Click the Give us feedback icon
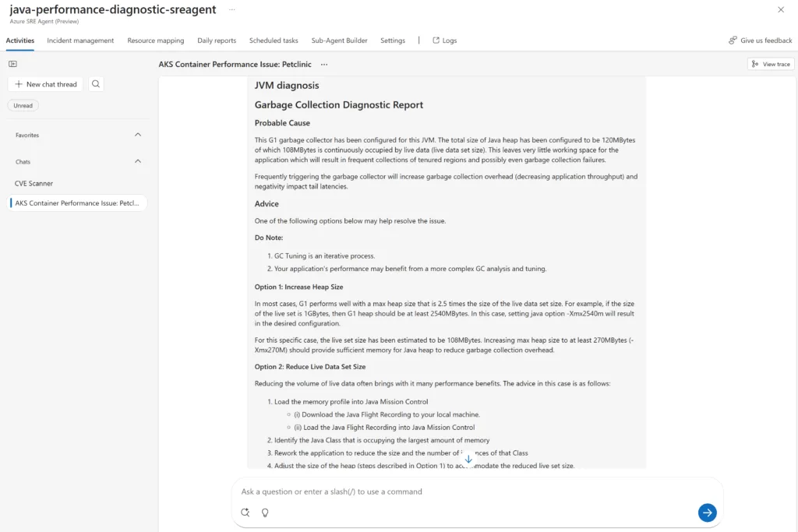The height and width of the screenshot is (532, 798). pyautogui.click(x=731, y=40)
